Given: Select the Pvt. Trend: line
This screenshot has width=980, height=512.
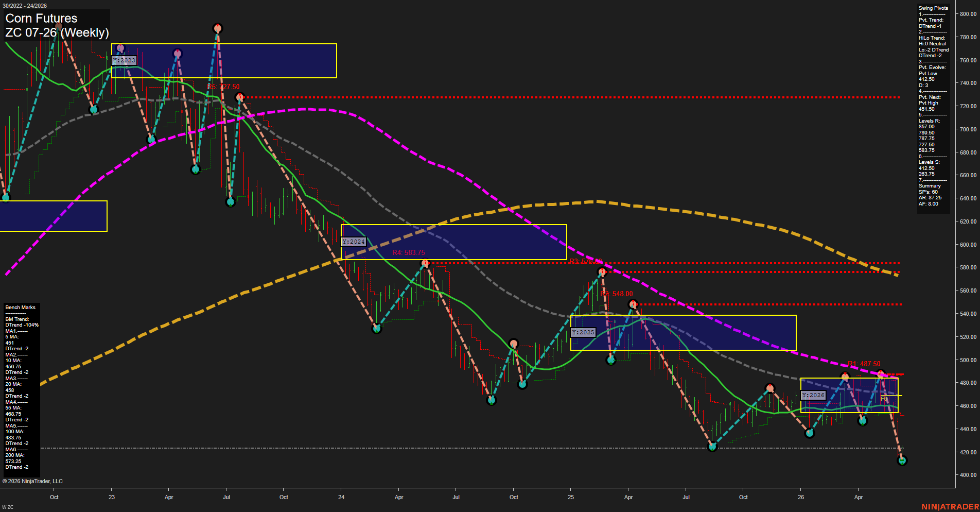Looking at the screenshot, I should click(931, 20).
